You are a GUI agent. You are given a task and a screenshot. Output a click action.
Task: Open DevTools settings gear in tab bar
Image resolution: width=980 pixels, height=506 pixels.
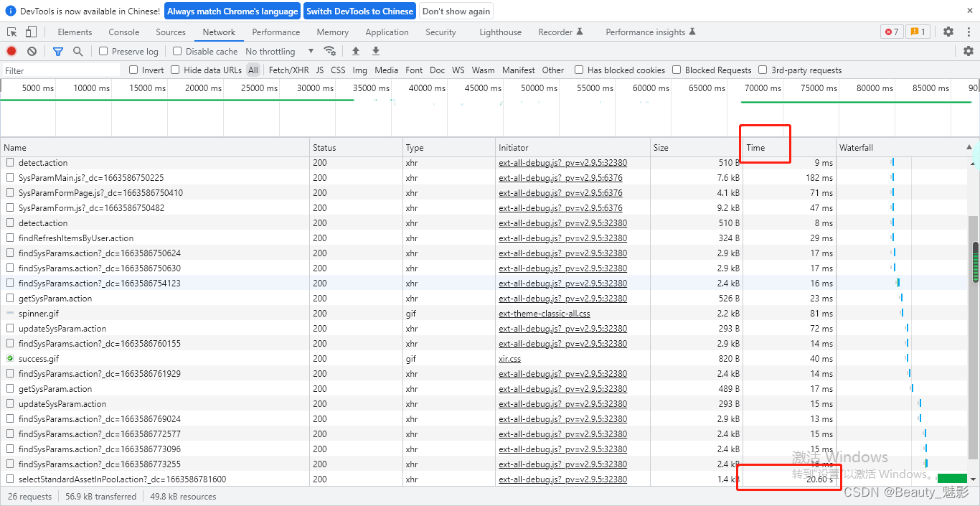[x=948, y=32]
